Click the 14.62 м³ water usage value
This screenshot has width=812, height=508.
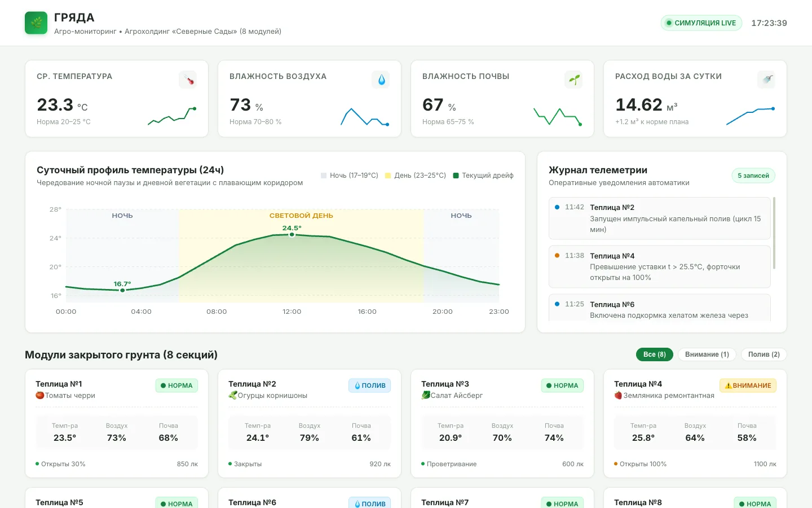point(646,105)
